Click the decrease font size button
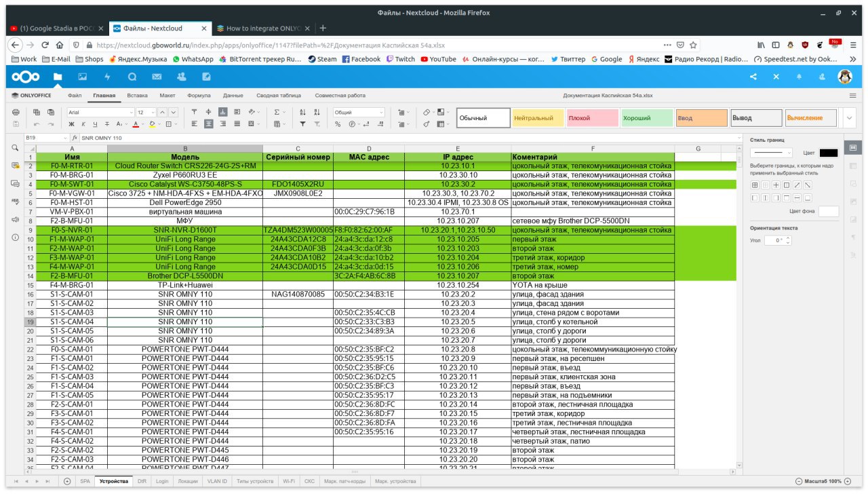The image size is (868, 494). 174,112
